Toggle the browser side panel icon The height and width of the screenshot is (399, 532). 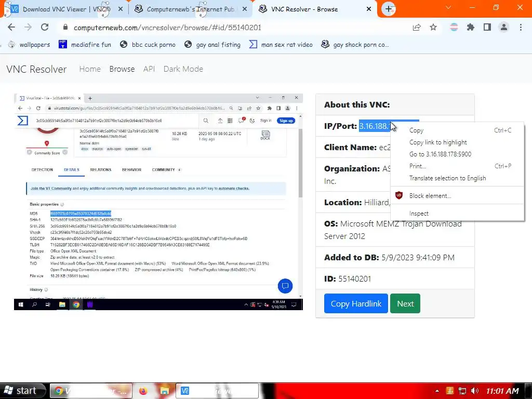tap(487, 28)
